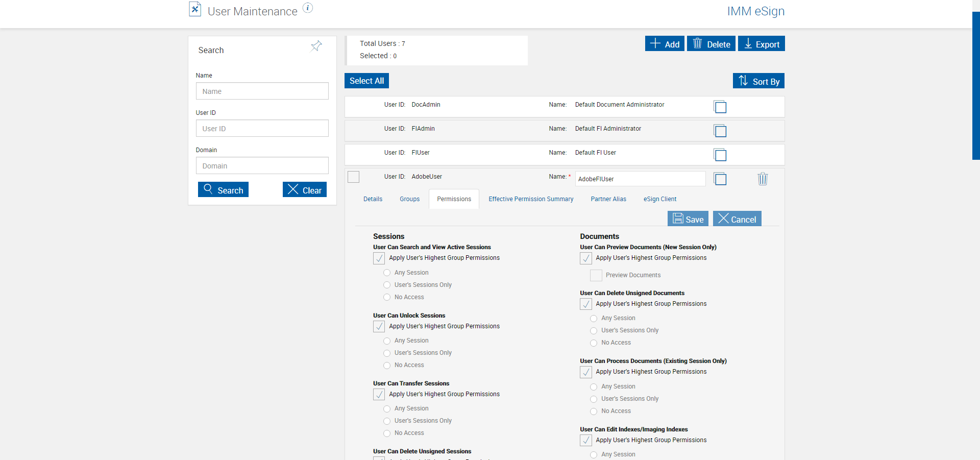980x460 pixels.
Task: Click the info icon beside User Maintenance
Action: coord(308,8)
